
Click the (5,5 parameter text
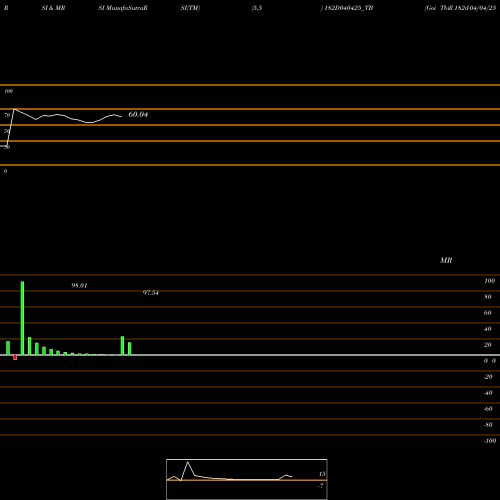tap(257, 8)
